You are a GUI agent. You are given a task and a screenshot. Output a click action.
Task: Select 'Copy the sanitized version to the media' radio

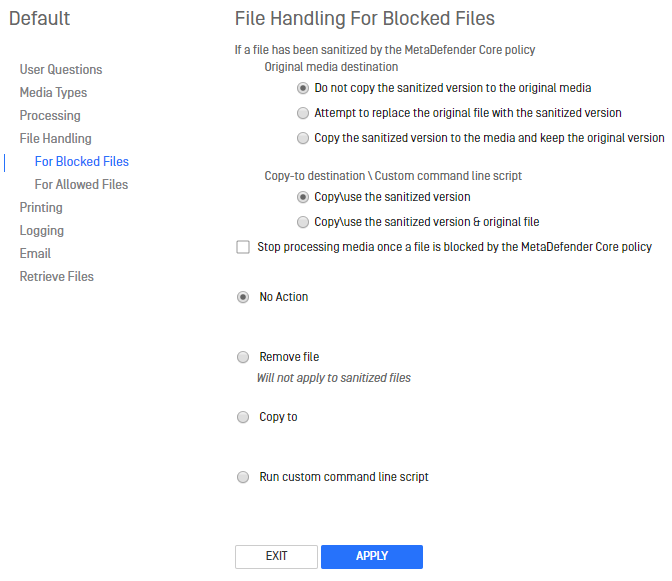pos(303,138)
